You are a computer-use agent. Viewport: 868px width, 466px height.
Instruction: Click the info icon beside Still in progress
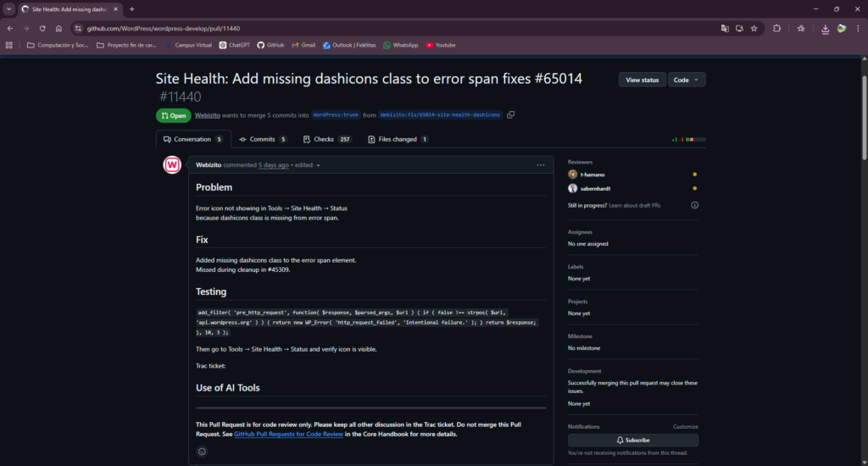(695, 205)
